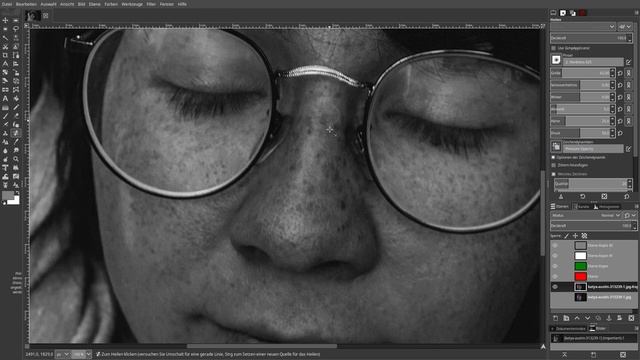640x360 pixels.
Task: Anchor the floating layer
Action: (609, 318)
